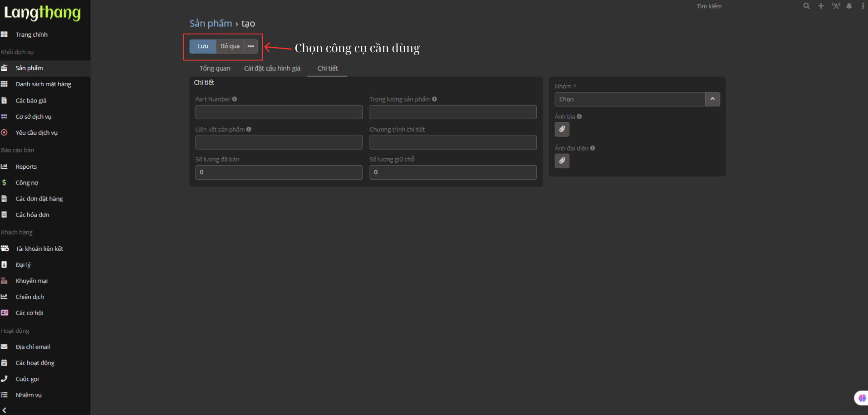Viewport: 868px width, 415px height.
Task: Open the three-dot menu beside Bỏ qua
Action: pos(250,46)
